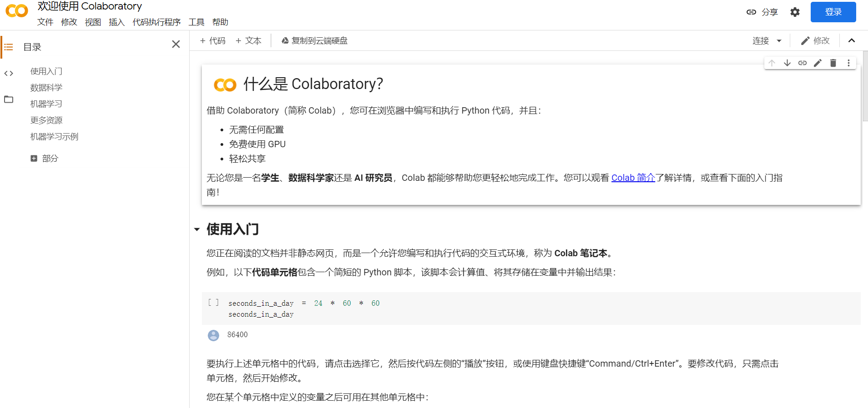Delete cell trash icon
This screenshot has width=868, height=408.
833,63
